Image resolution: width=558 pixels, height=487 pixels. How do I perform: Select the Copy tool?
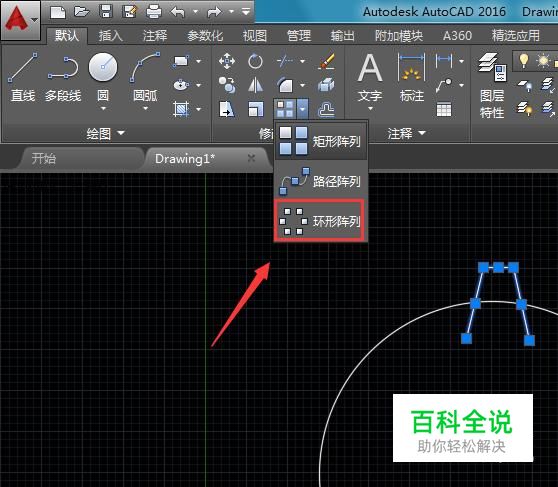[x=227, y=85]
